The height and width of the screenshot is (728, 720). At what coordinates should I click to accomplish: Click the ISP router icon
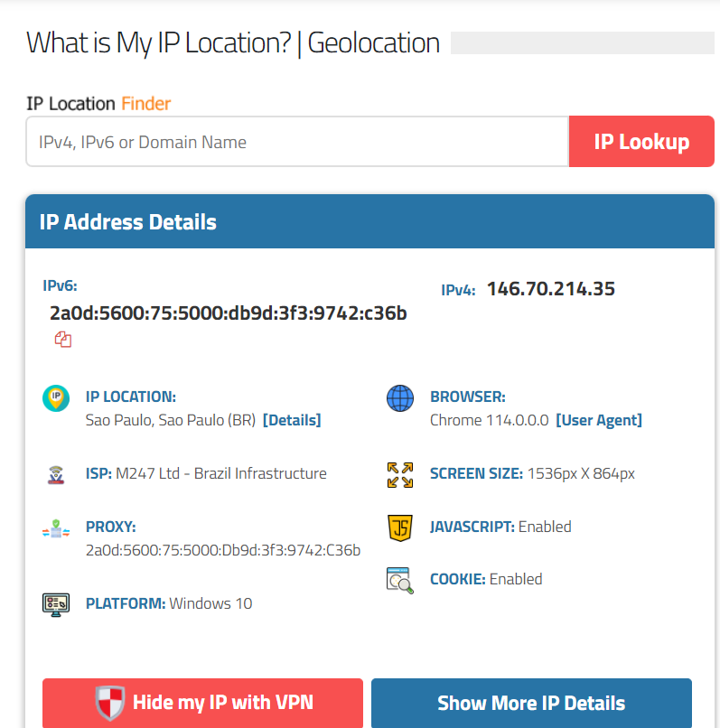point(56,474)
